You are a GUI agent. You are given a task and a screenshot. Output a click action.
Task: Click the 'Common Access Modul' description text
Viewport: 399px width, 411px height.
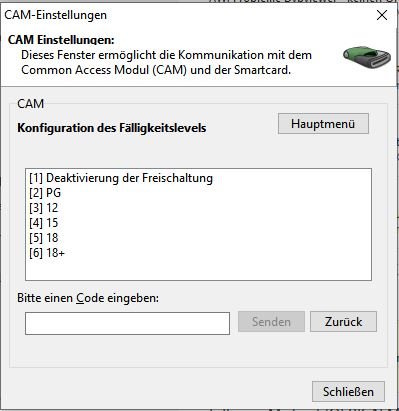point(104,70)
